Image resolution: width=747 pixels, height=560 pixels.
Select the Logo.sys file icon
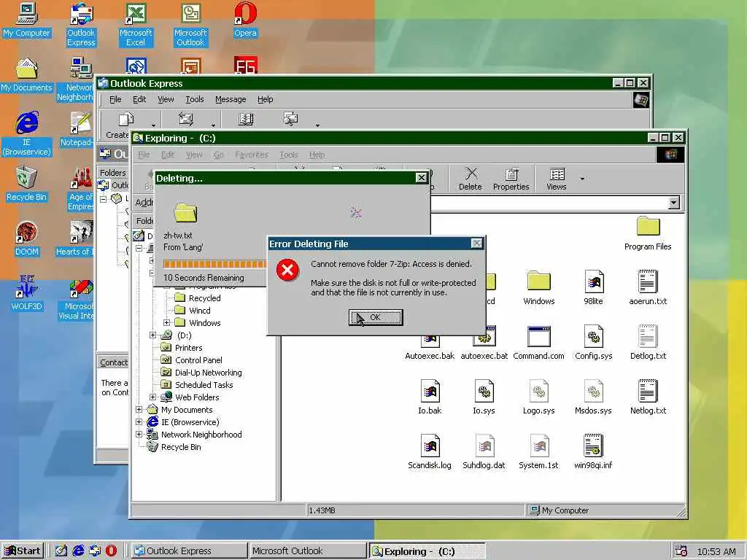click(538, 397)
